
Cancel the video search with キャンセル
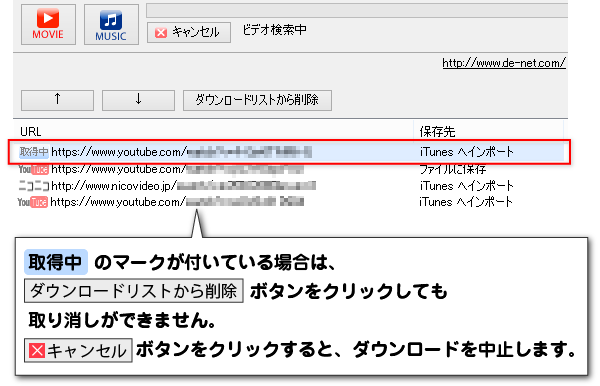(189, 32)
